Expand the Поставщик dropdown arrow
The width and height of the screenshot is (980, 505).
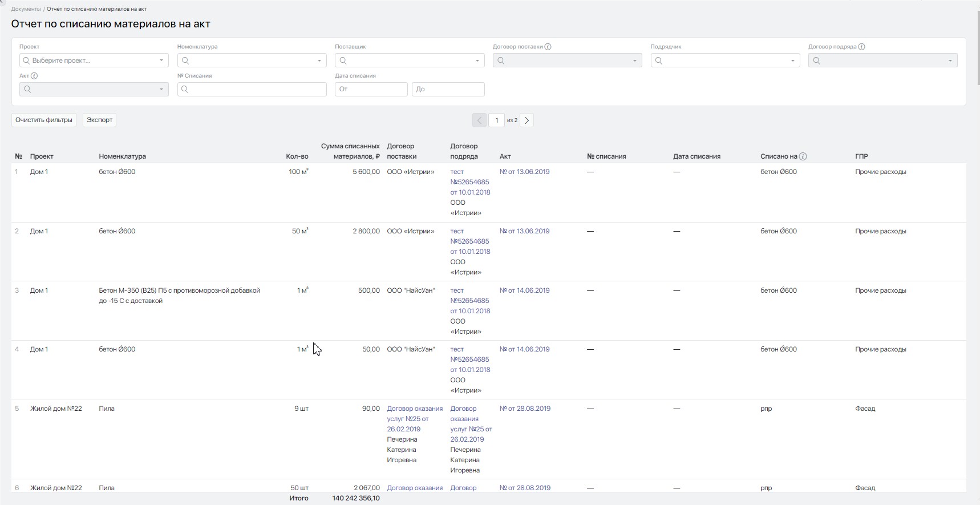477,60
